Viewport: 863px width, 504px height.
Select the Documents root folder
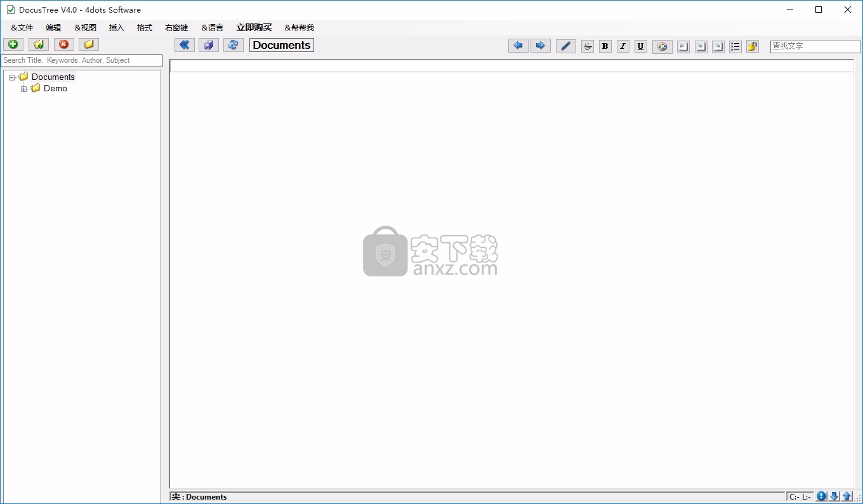pyautogui.click(x=53, y=77)
